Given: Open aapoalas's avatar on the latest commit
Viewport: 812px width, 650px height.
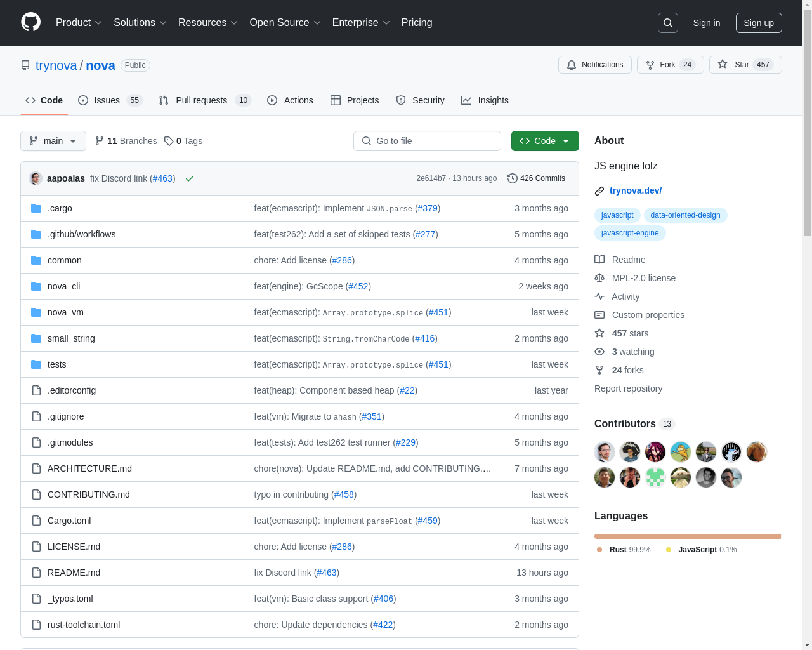Looking at the screenshot, I should (x=36, y=178).
